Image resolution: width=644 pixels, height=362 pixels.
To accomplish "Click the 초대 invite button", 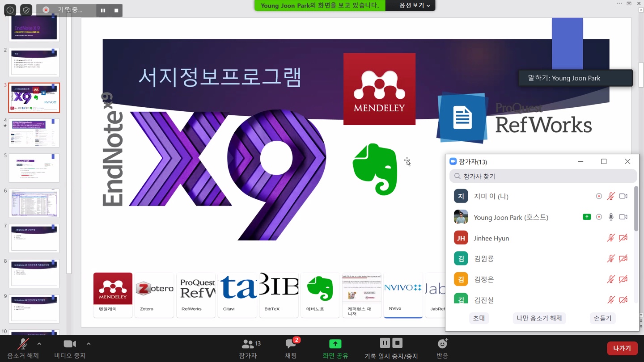I will 479,318.
